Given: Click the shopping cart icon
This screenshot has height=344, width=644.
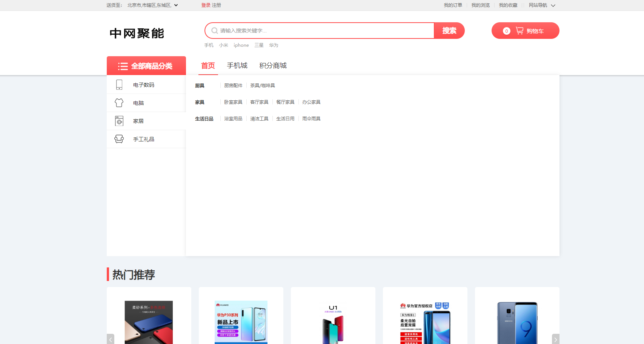Looking at the screenshot, I should [520, 31].
